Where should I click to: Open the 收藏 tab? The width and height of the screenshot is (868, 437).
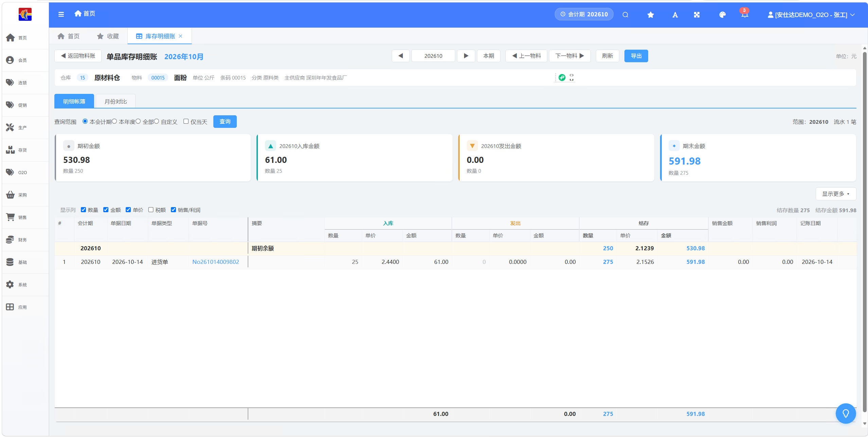[x=108, y=36]
